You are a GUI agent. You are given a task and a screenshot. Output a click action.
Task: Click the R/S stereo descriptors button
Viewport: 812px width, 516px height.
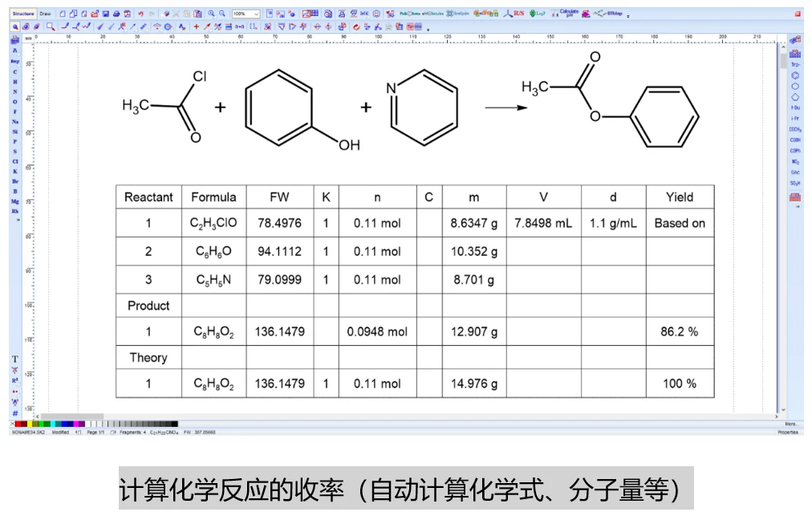point(514,14)
